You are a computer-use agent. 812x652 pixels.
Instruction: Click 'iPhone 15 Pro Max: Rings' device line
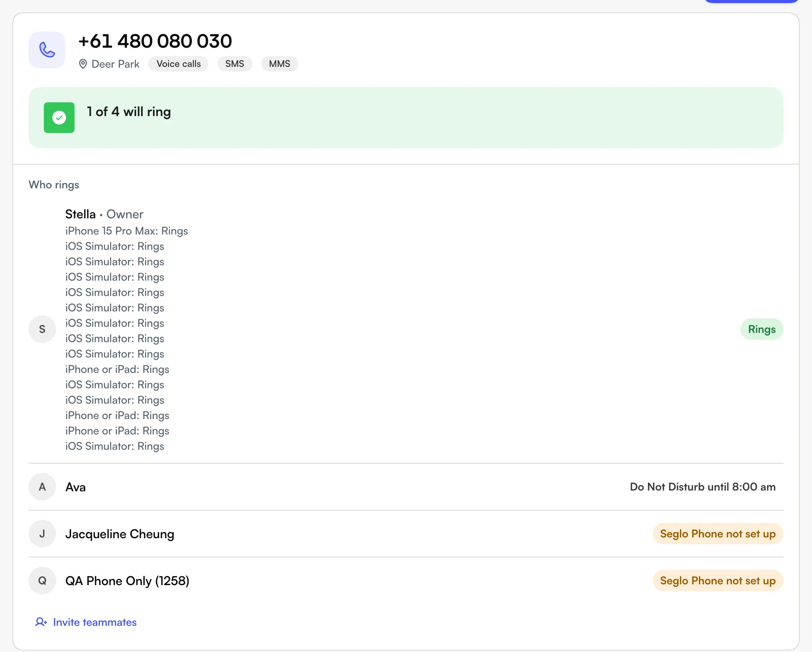(x=126, y=231)
